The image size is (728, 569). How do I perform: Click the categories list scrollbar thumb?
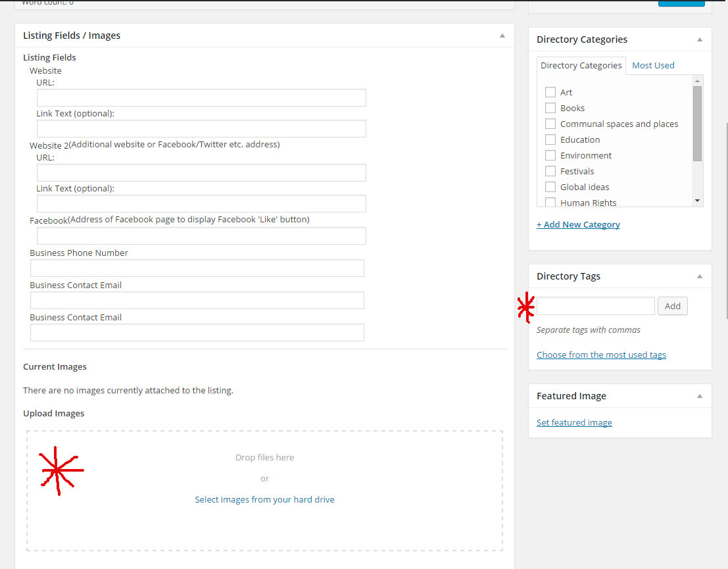tap(697, 123)
